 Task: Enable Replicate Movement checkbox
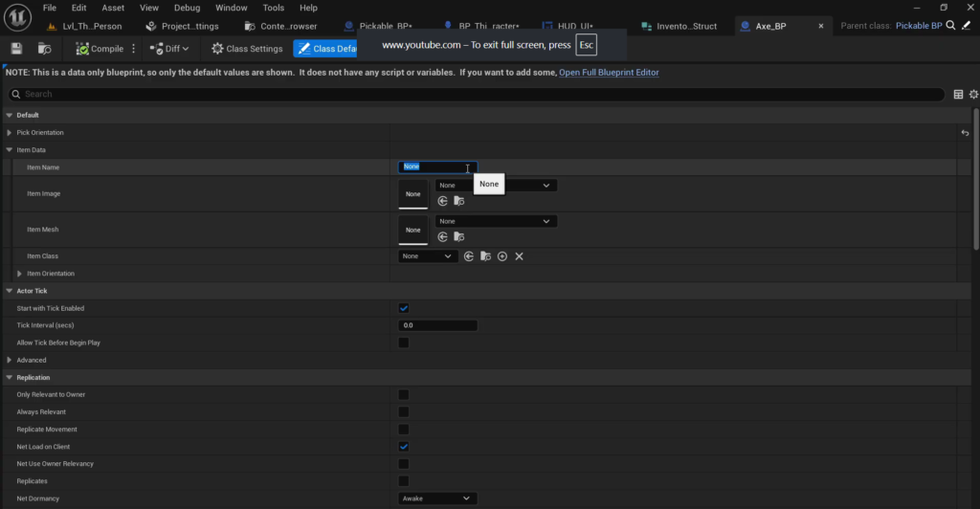coord(404,430)
